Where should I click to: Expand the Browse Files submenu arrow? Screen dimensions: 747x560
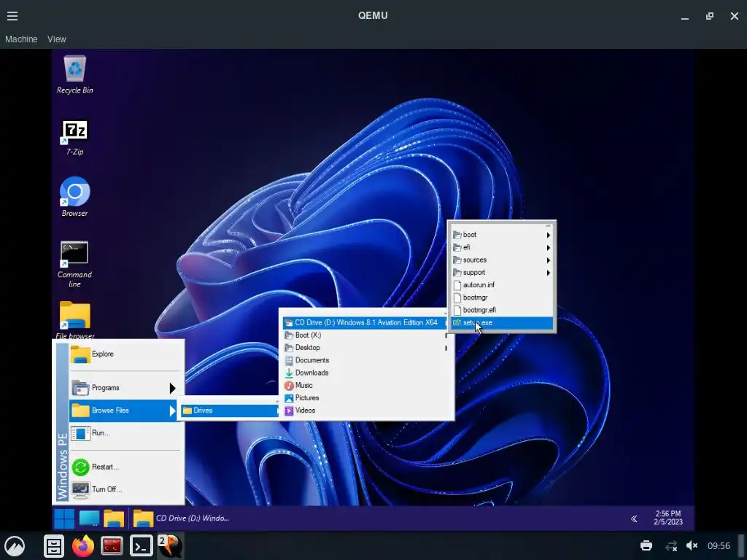[172, 411]
